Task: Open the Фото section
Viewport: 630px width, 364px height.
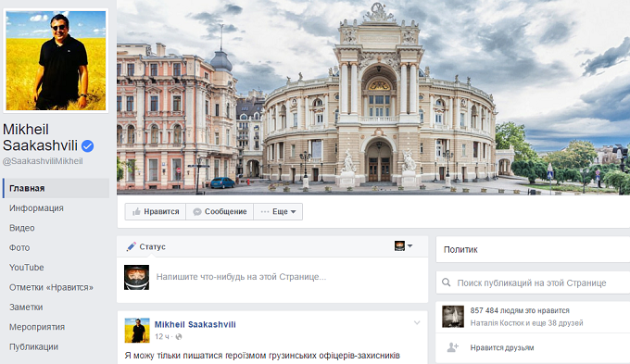Action: [19, 247]
